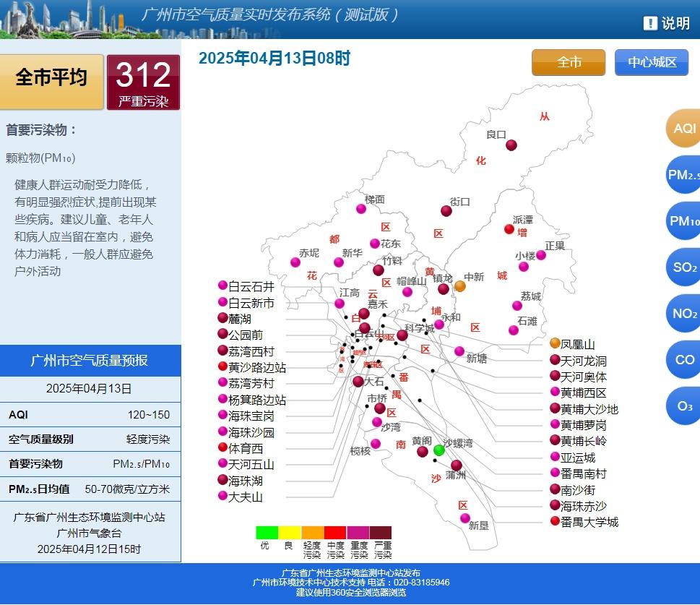Select the green 沙螺湾 station dot
The image size is (700, 605).
click(x=439, y=450)
